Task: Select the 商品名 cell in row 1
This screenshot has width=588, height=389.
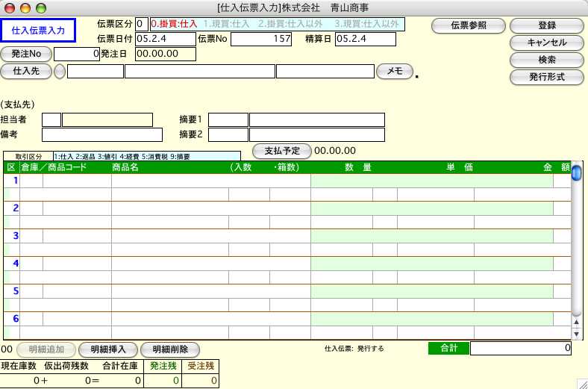Action: (169, 181)
